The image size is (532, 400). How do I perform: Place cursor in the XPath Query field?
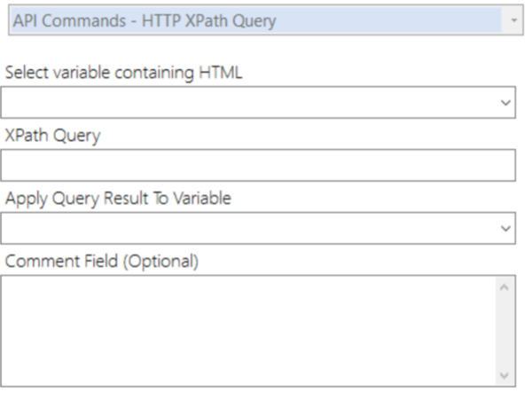coord(258,165)
